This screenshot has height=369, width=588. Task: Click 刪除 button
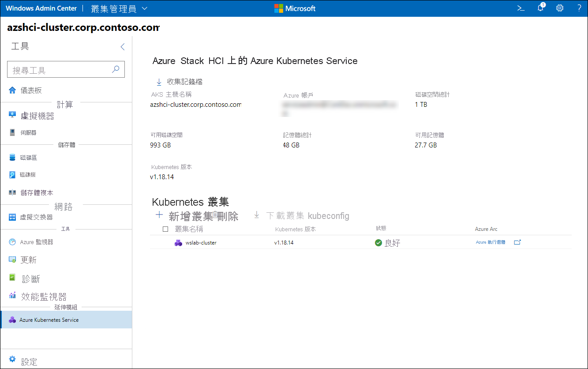[226, 216]
